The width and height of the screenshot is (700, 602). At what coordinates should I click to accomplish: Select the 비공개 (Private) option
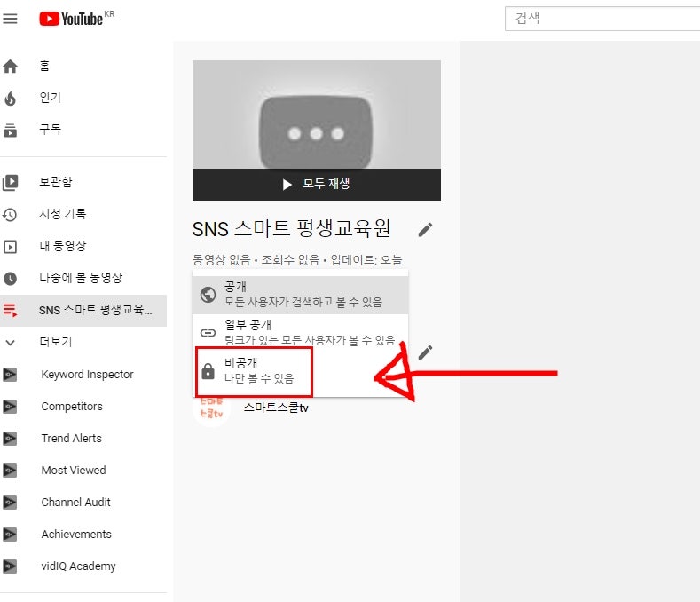click(x=301, y=371)
